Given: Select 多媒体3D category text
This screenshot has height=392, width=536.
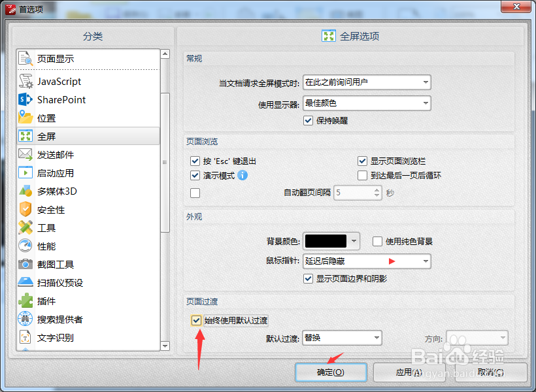Looking at the screenshot, I should click(x=57, y=191).
